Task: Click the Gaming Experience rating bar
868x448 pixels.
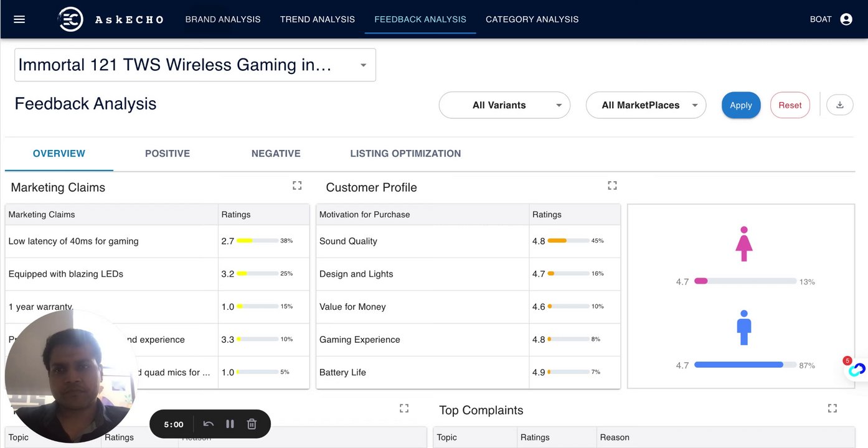Action: click(x=568, y=340)
